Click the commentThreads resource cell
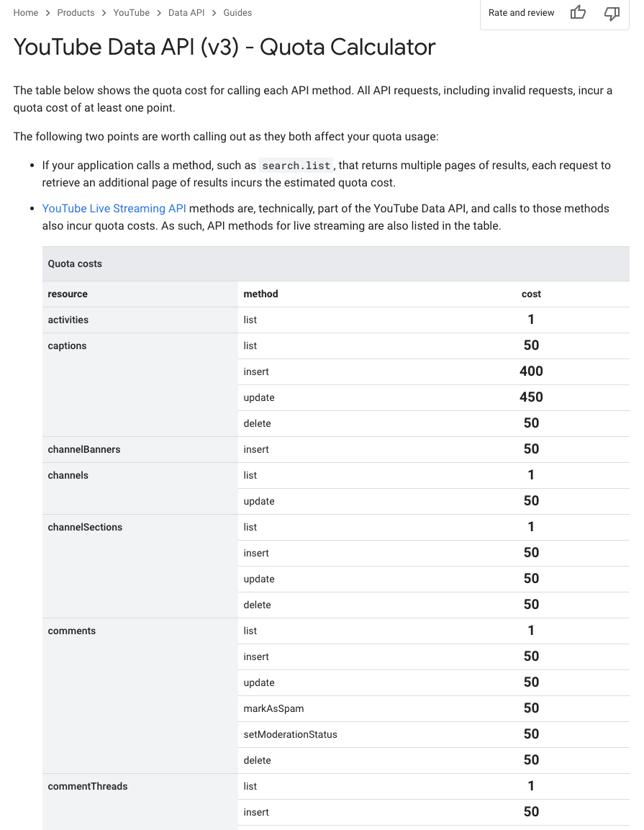The width and height of the screenshot is (644, 830). pos(87,786)
